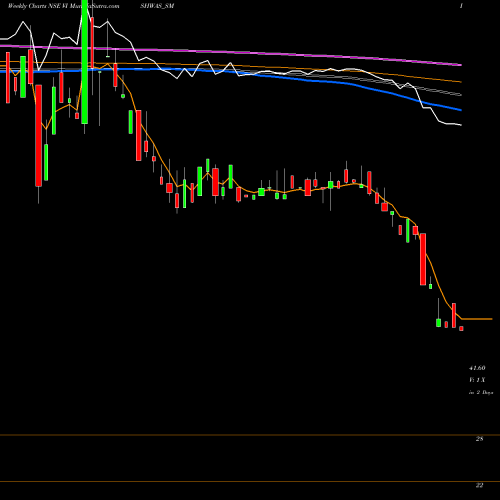Click the SHWAS_SM ticker symbol label

point(157,6)
